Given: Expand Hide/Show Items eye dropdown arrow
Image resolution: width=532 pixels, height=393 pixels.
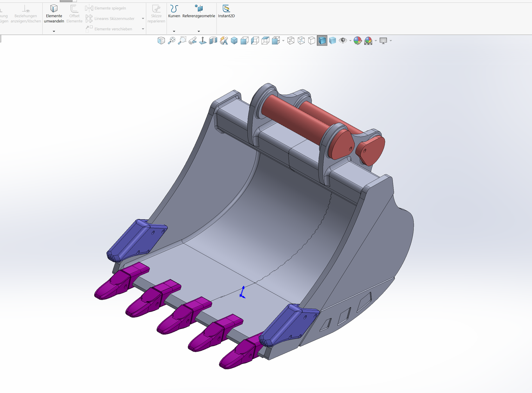Looking at the screenshot, I should coord(350,41).
